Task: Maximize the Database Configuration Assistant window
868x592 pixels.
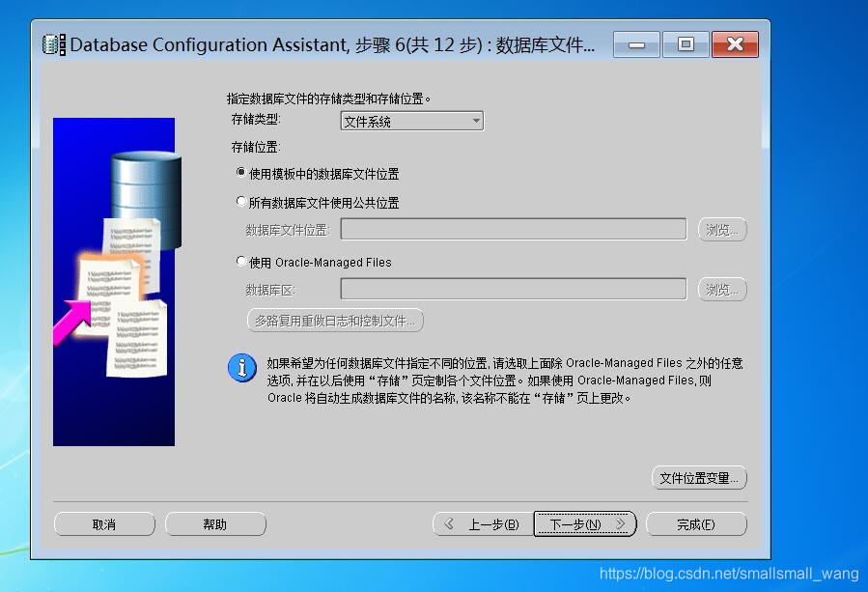Action: 686,44
